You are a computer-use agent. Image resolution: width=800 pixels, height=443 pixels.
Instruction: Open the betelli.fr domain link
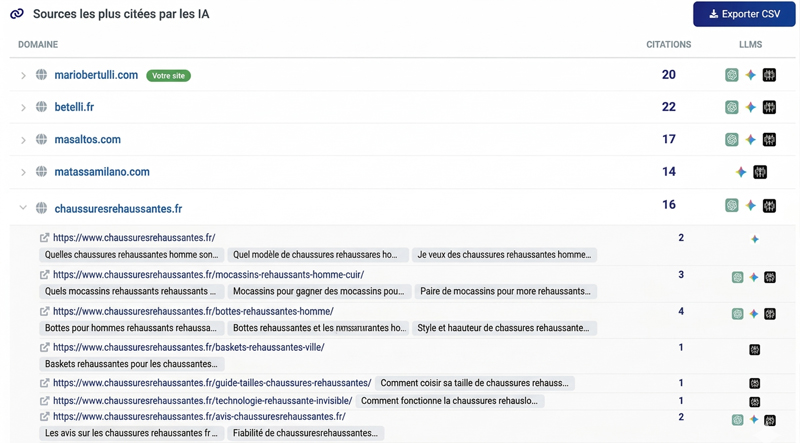[74, 107]
